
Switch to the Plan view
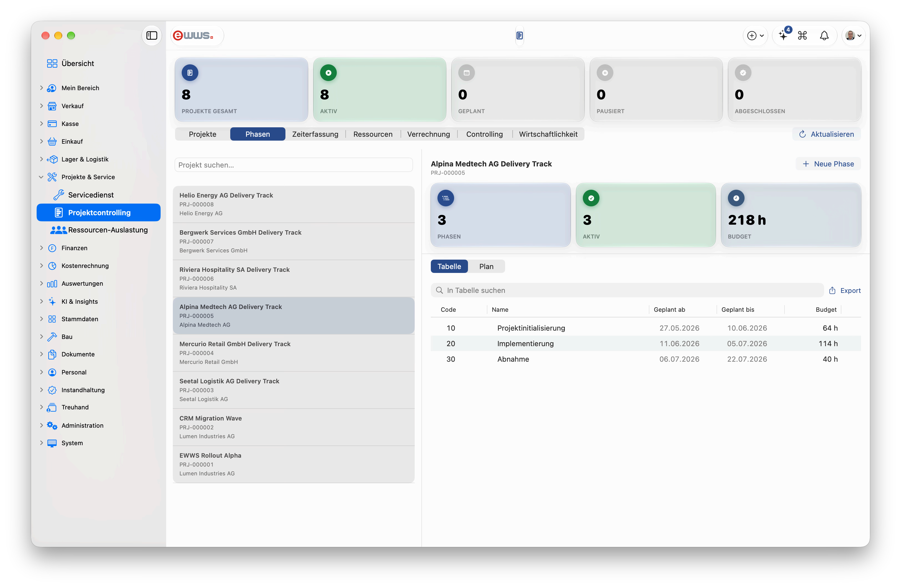point(486,267)
